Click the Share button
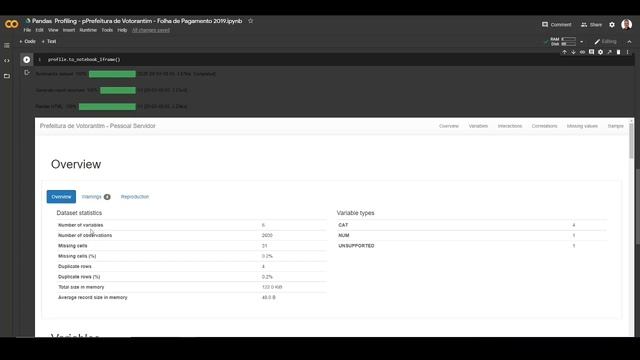This screenshot has height=360, width=640. 591,24
